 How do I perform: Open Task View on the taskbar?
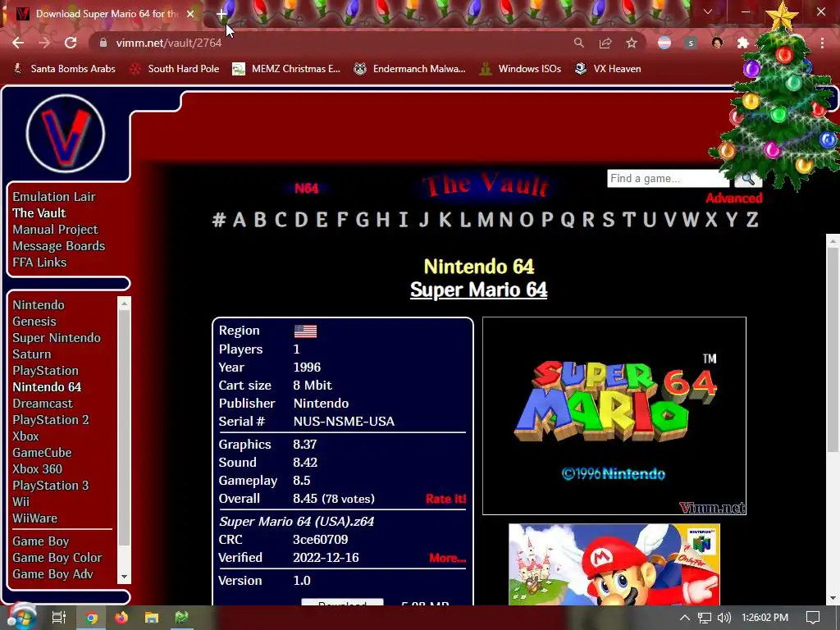pyautogui.click(x=59, y=618)
